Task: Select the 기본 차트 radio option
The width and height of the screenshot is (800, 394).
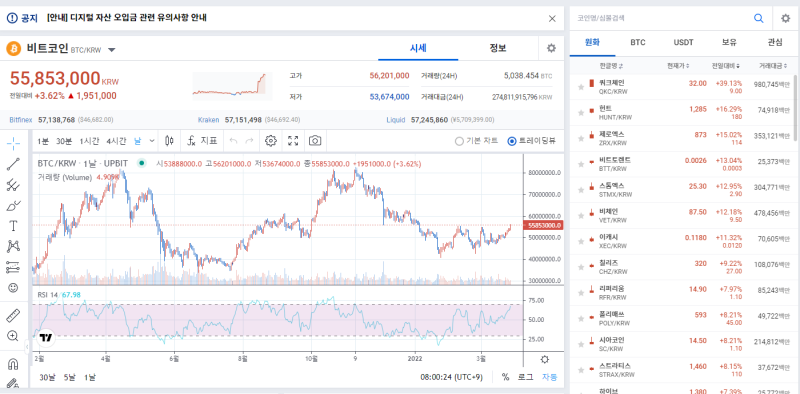Action: 476,141
